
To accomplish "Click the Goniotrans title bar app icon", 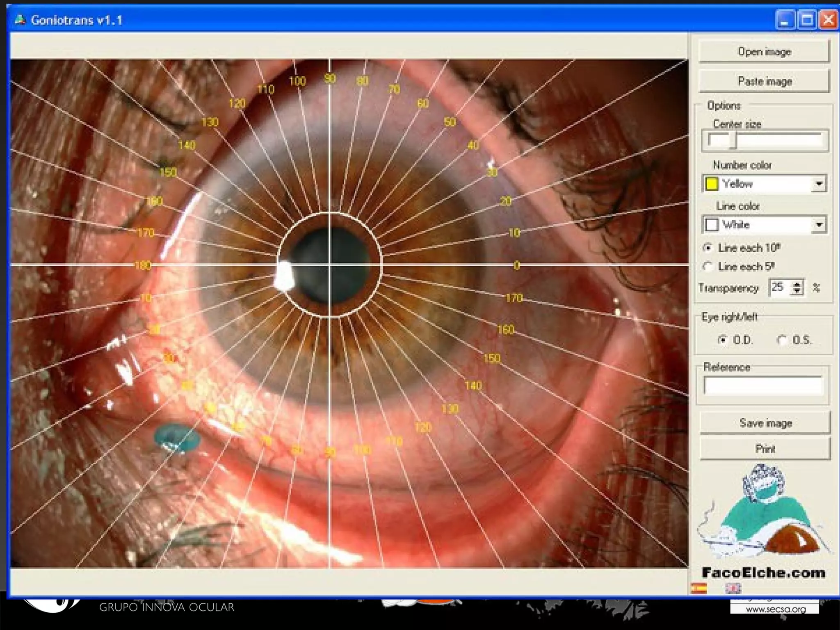I will tap(20, 20).
